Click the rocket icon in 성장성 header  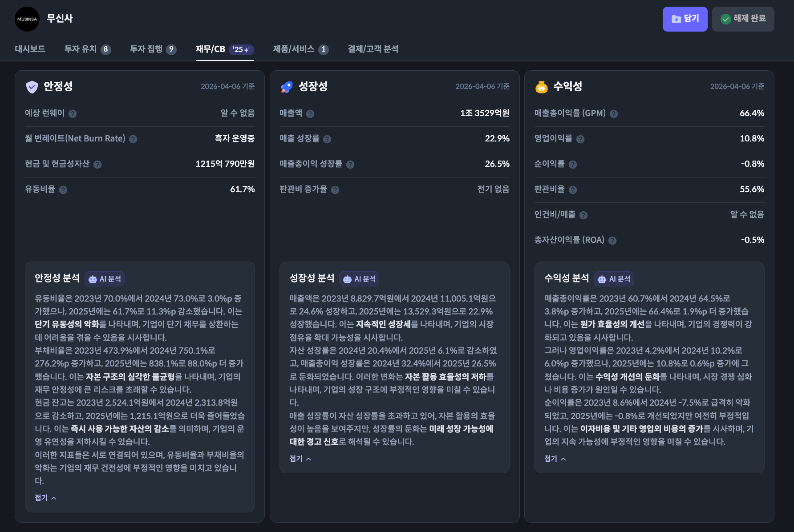coord(287,87)
